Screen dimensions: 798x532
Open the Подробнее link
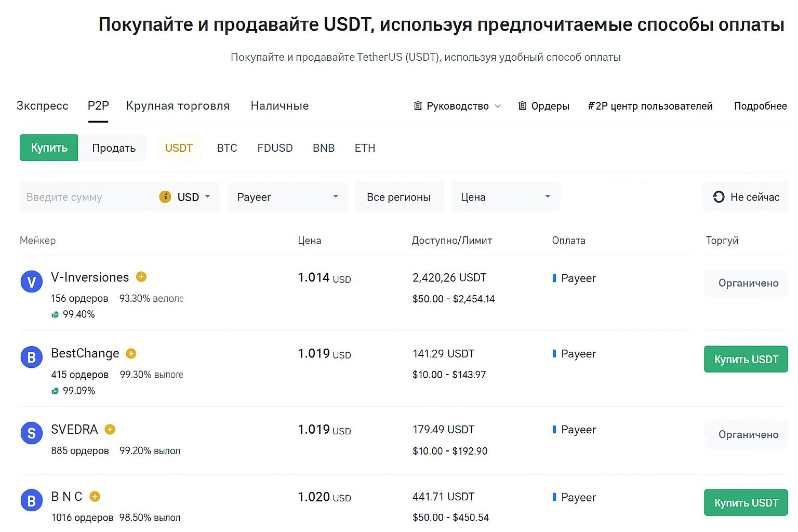(x=760, y=106)
